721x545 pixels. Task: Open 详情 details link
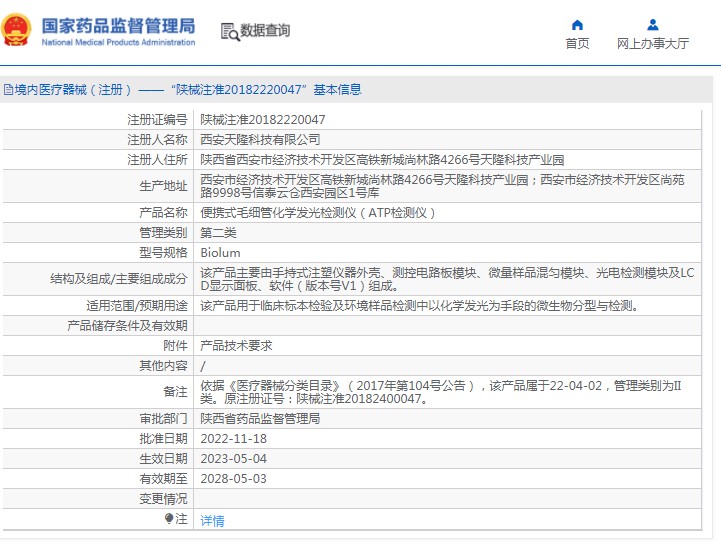tap(212, 521)
